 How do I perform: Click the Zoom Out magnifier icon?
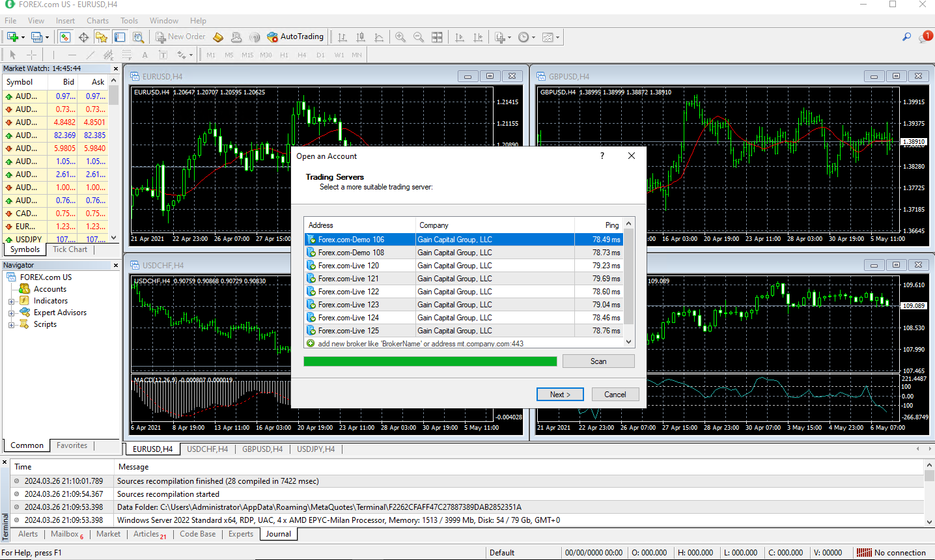click(419, 37)
